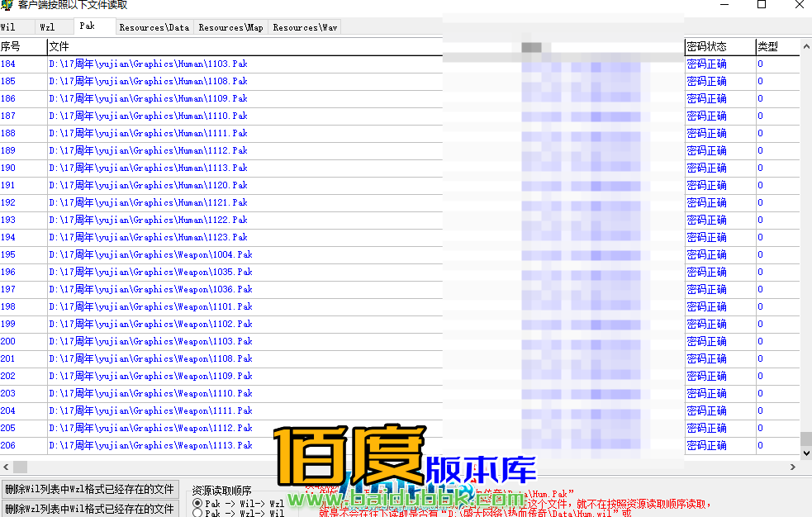Click horizontal scrollbar left arrow
812x517 pixels.
[x=6, y=467]
